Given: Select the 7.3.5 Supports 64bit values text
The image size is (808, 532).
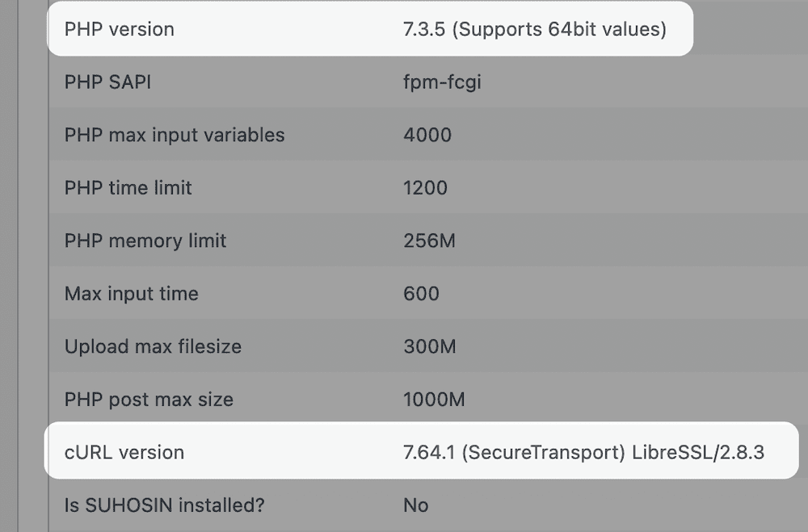Looking at the screenshot, I should pyautogui.click(x=534, y=29).
